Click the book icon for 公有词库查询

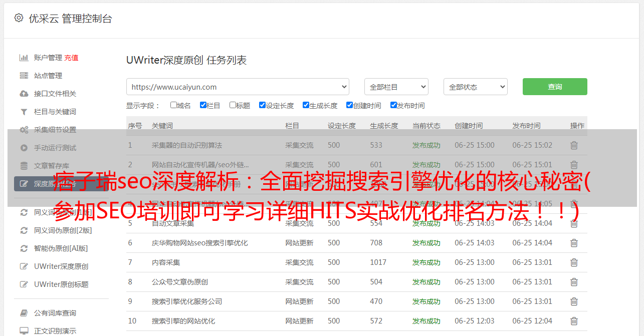24,313
